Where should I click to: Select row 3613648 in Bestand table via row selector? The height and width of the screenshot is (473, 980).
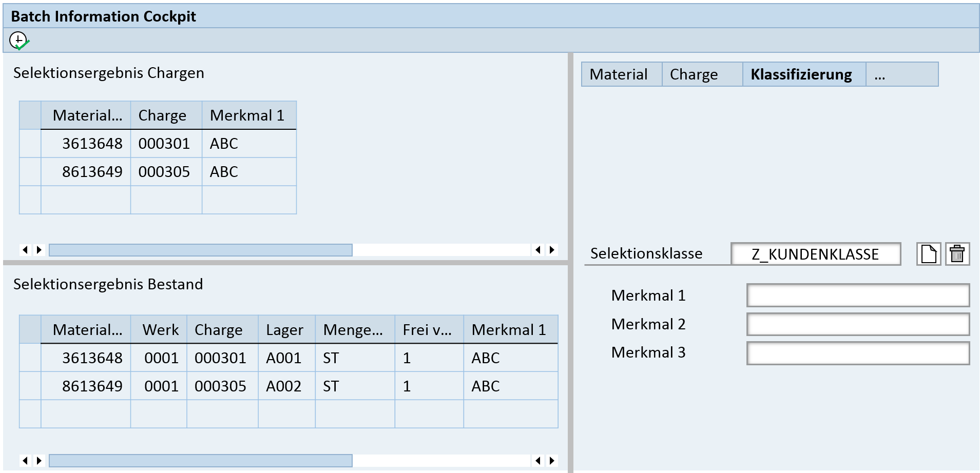pyautogui.click(x=30, y=358)
